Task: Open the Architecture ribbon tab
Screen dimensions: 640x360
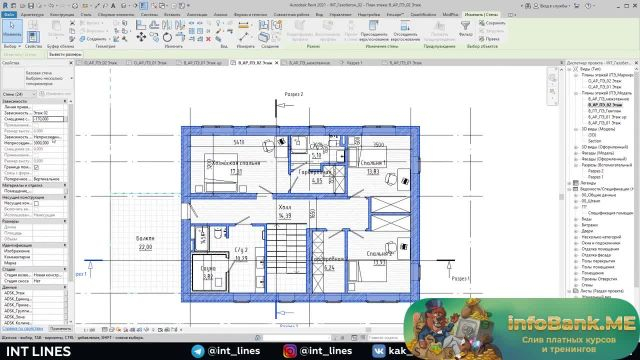Action: tap(32, 14)
